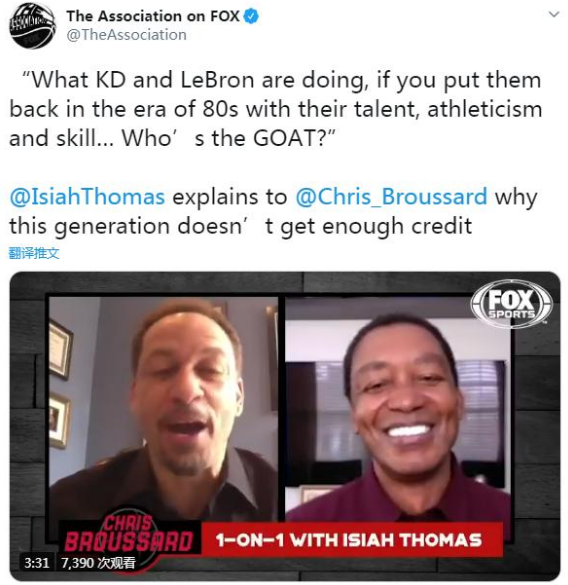The width and height of the screenshot is (568, 585).
Task: Click the FOX Sports logo in video
Action: pos(511,303)
